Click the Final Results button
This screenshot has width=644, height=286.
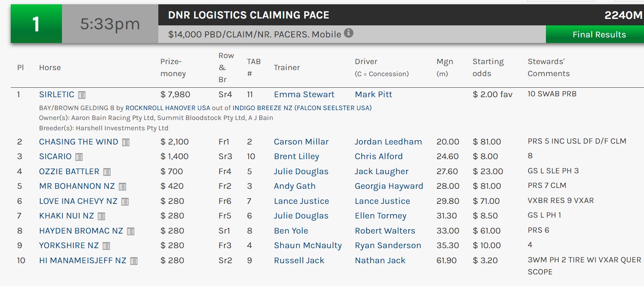(x=599, y=35)
